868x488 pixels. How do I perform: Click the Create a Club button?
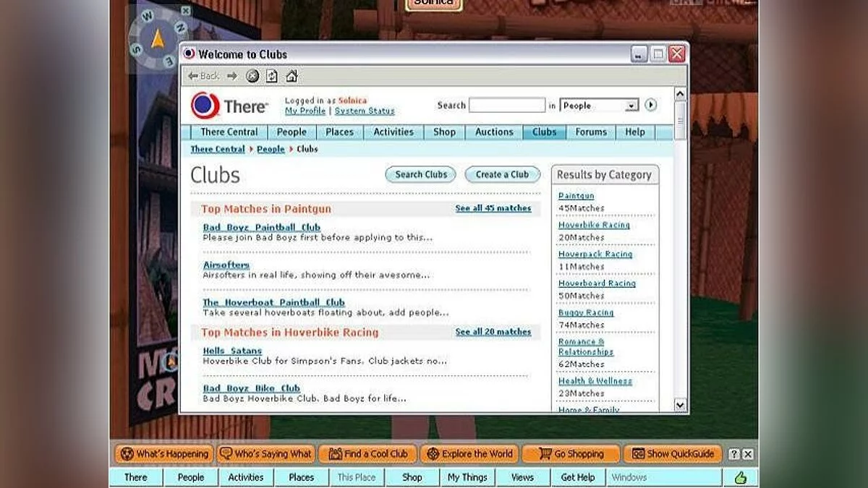(x=502, y=174)
